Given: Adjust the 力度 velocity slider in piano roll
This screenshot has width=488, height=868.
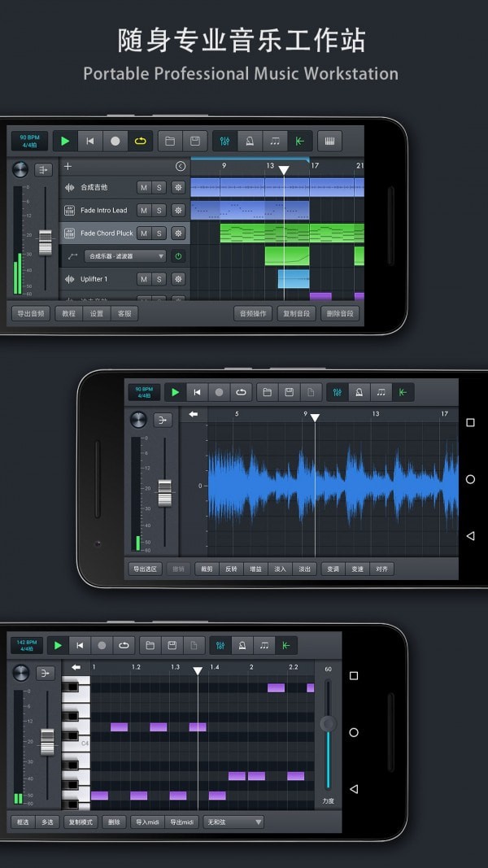Looking at the screenshot, I should (x=328, y=724).
